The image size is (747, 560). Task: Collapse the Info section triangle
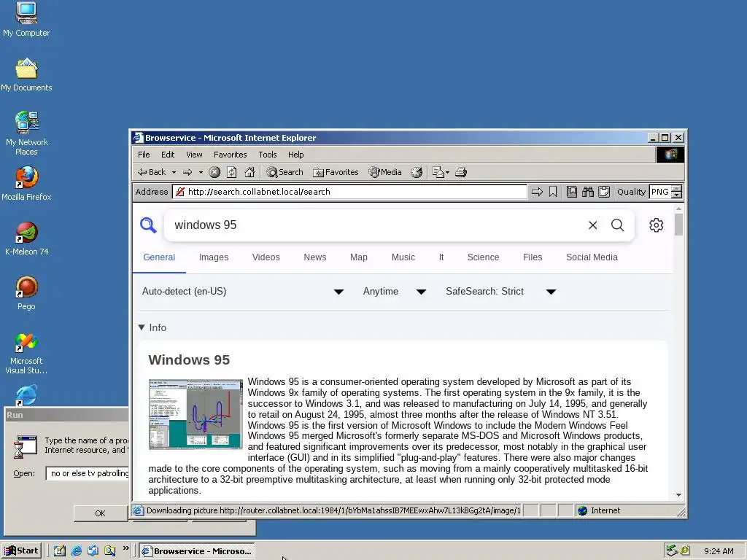click(142, 327)
